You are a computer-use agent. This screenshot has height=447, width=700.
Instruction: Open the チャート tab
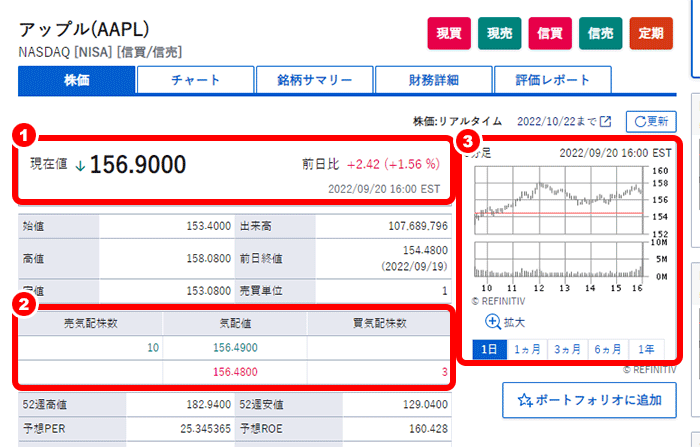coord(195,80)
